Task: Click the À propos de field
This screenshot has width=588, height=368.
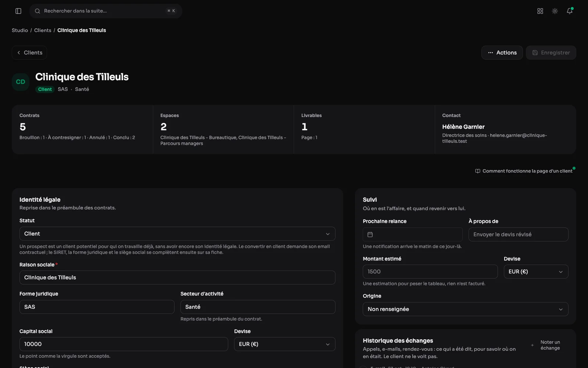Action: pyautogui.click(x=518, y=234)
